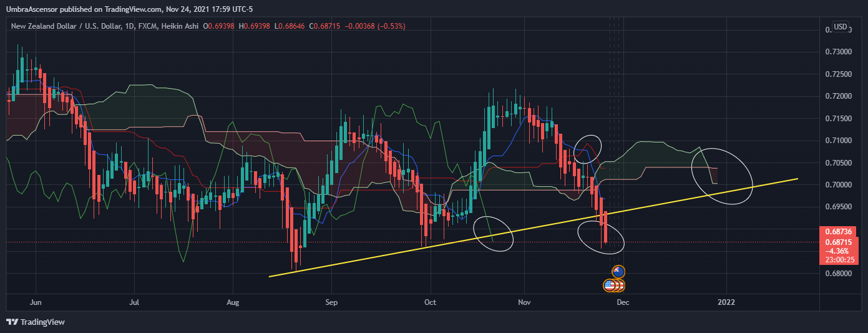Click the −4.36% change on price label
Screen dimensions: 868x333
(837, 250)
